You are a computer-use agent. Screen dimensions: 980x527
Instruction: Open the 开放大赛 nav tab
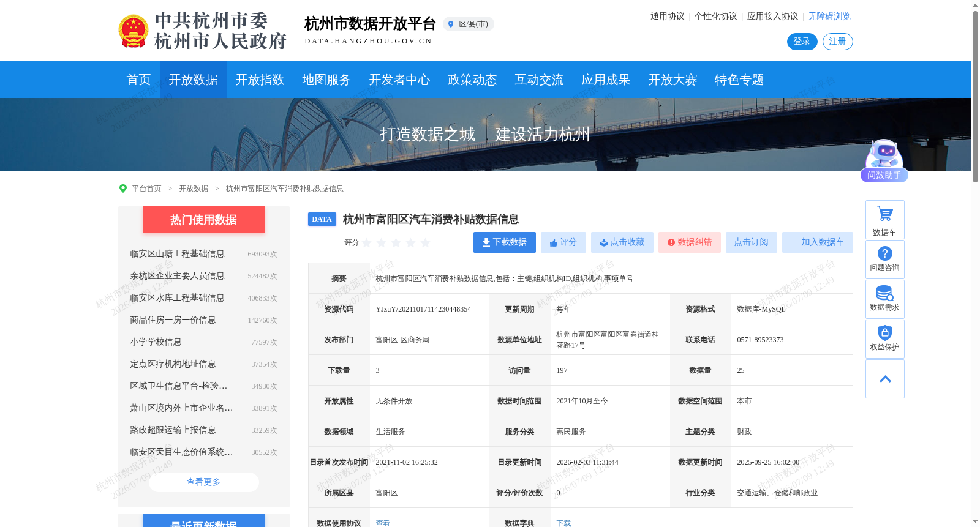(x=673, y=80)
